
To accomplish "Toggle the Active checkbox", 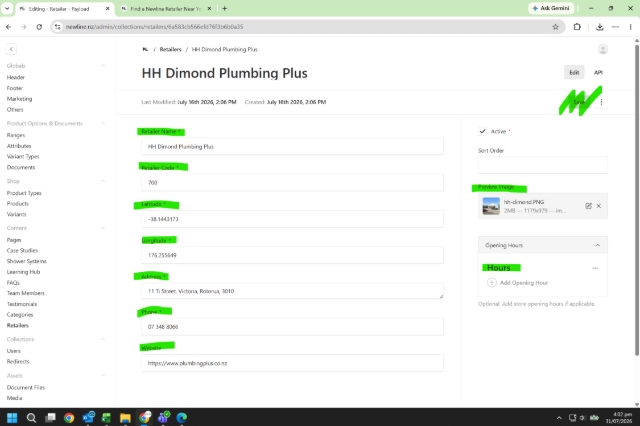I will [x=482, y=131].
